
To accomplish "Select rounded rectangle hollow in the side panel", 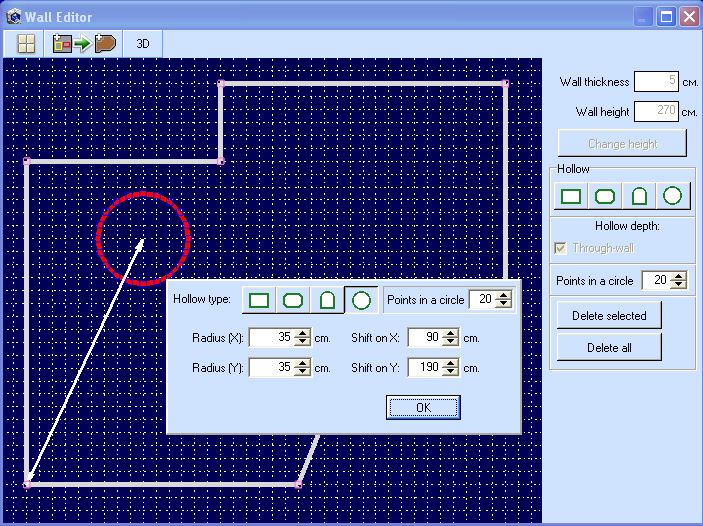I will coord(605,196).
